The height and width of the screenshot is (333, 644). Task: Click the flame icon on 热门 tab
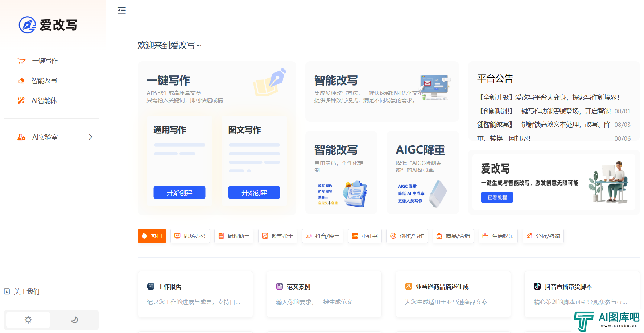coord(145,236)
